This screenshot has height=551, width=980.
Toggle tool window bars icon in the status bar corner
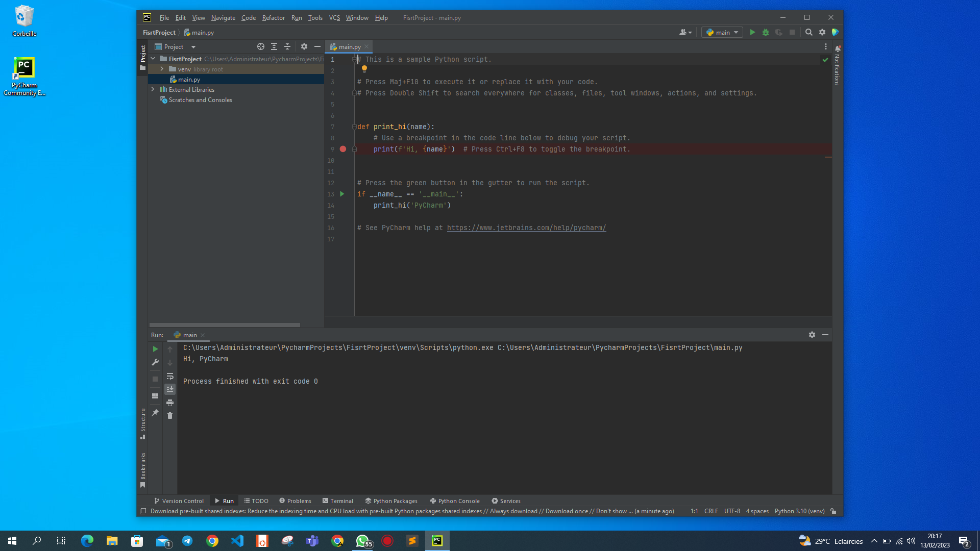143,511
